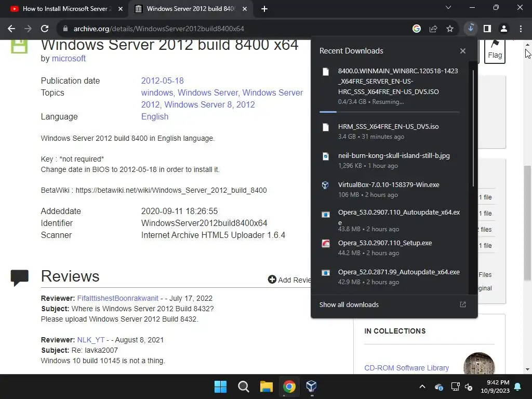Click the page vertical scrollbar thumb

(527, 223)
